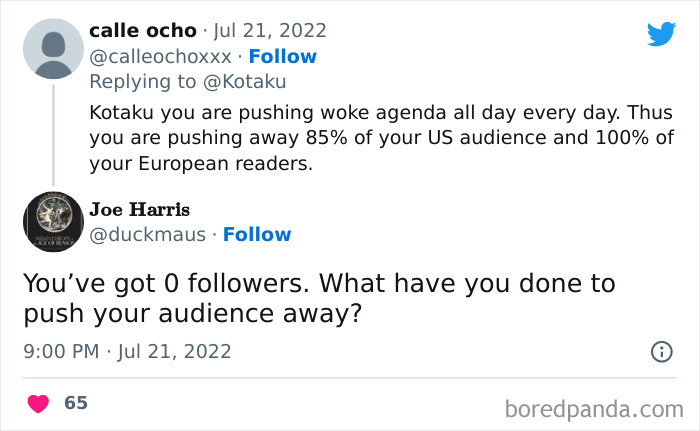Open calle ocho's gray profile avatar

click(x=52, y=50)
